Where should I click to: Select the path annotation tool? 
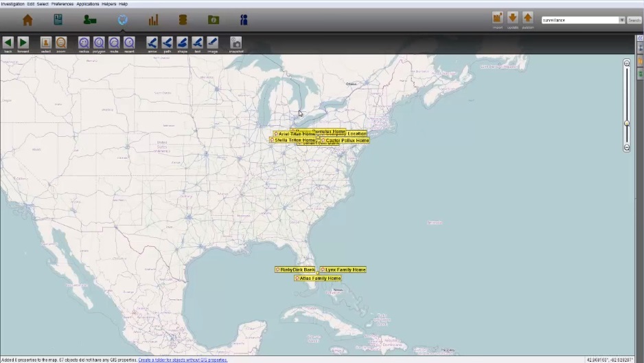click(167, 43)
